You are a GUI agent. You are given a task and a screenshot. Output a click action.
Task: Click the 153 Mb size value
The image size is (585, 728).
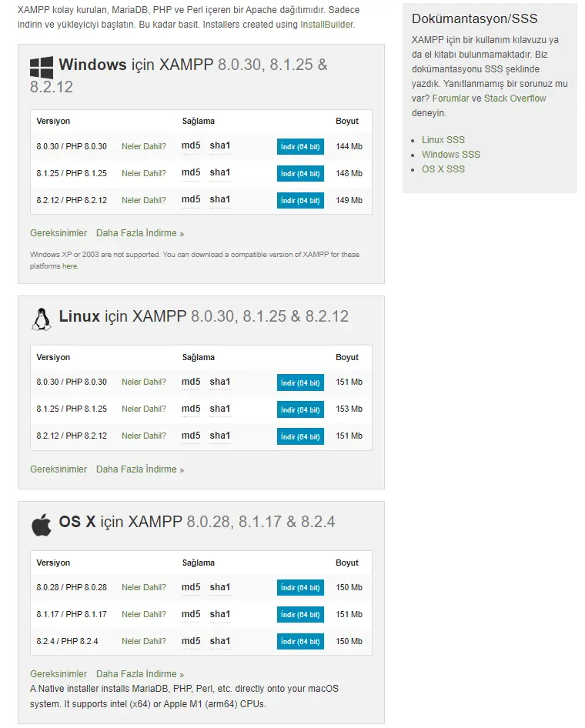pos(349,409)
